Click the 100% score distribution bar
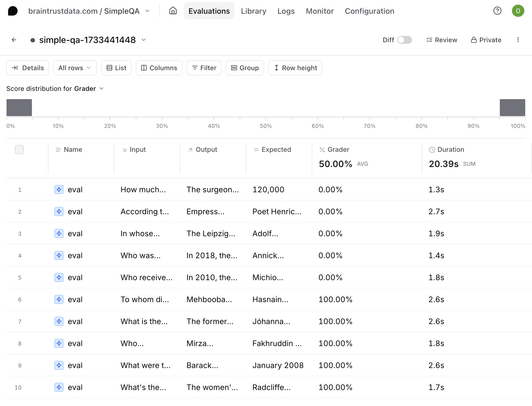This screenshot has width=532, height=406. (512, 108)
